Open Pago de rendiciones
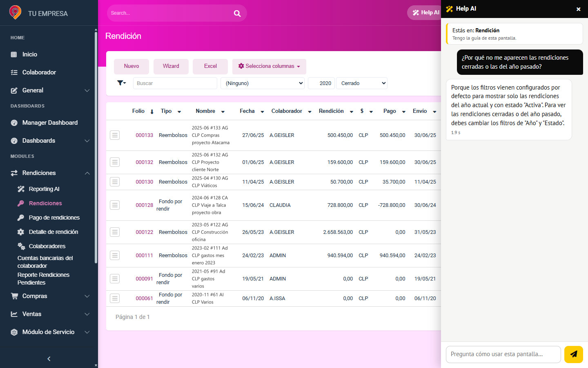 pos(54,218)
